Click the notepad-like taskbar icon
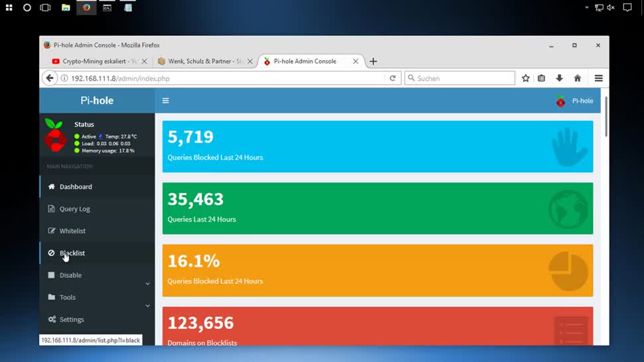Viewport: 644px width, 362px height. [127, 7]
